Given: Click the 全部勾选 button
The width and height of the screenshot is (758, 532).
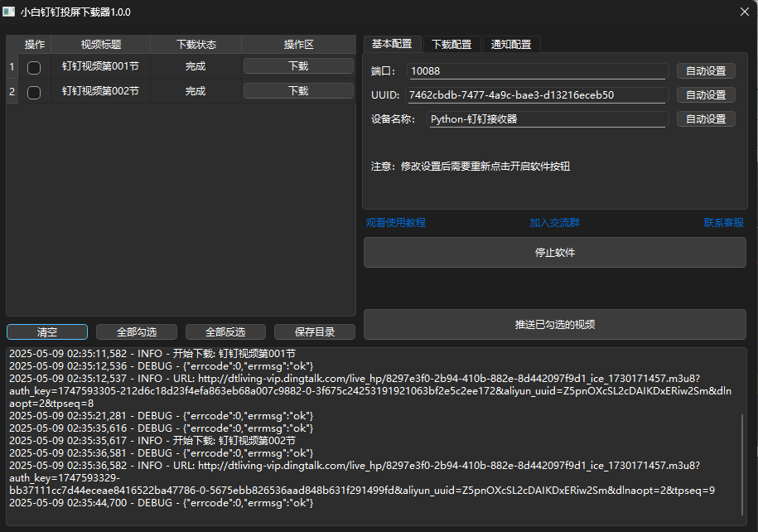Looking at the screenshot, I should [x=137, y=331].
